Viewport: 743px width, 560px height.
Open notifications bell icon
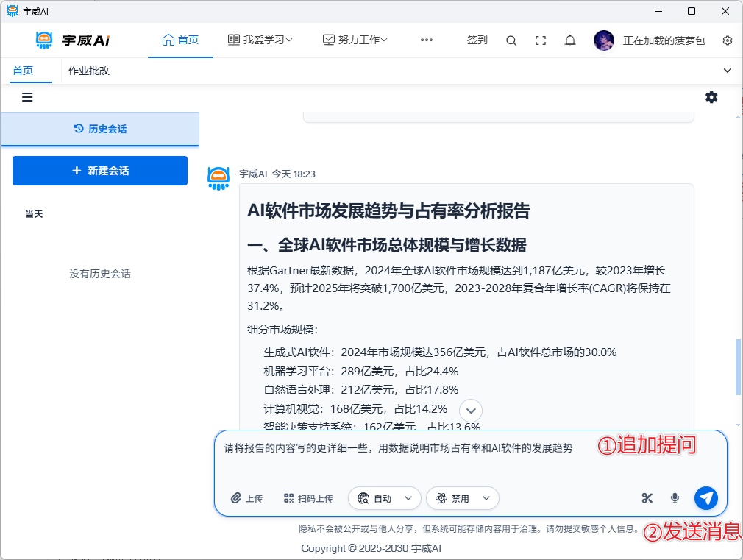coord(570,40)
